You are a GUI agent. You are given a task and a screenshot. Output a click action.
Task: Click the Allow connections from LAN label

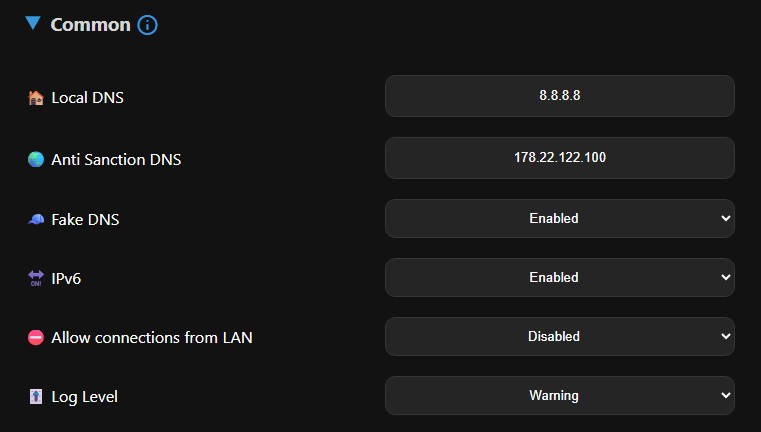click(x=151, y=338)
